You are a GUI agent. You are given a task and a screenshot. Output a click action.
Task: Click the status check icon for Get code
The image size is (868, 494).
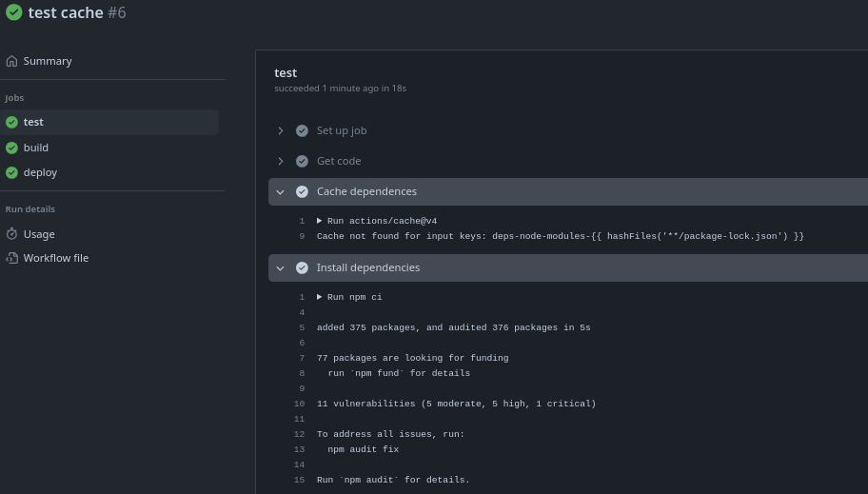coord(302,161)
